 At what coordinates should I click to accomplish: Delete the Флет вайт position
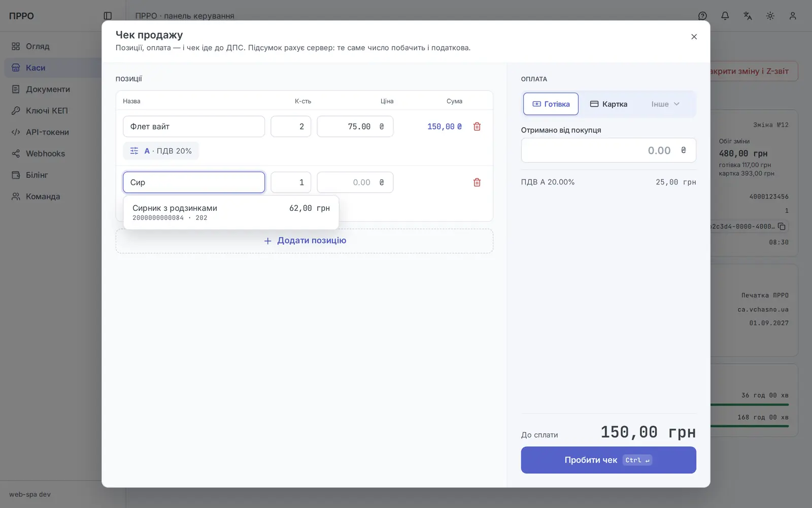pos(477,126)
